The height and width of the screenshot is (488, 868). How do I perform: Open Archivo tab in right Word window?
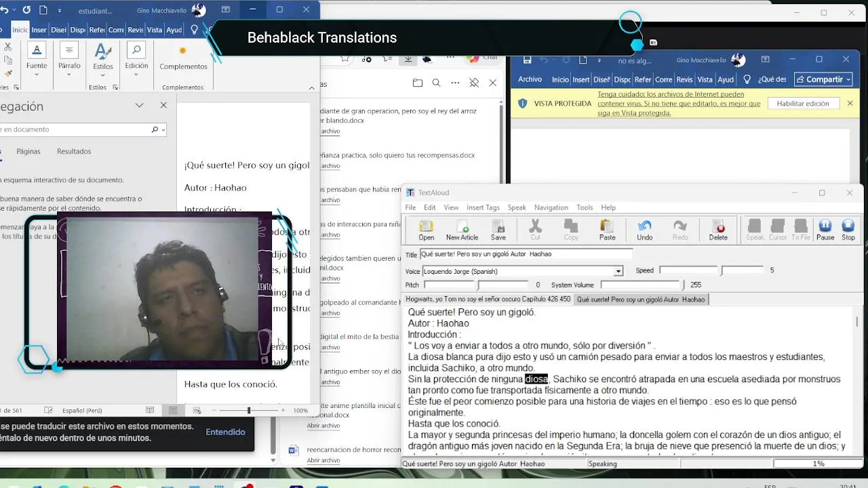[530, 79]
